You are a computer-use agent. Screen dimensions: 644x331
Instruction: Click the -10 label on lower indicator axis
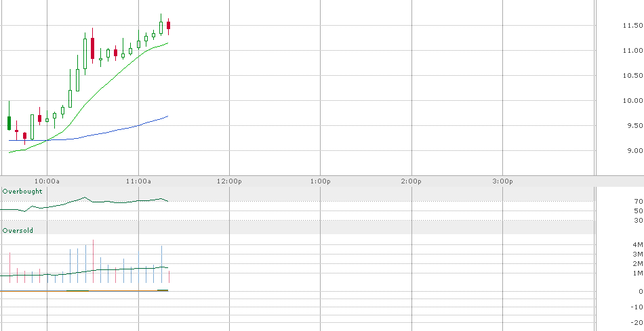(637, 307)
